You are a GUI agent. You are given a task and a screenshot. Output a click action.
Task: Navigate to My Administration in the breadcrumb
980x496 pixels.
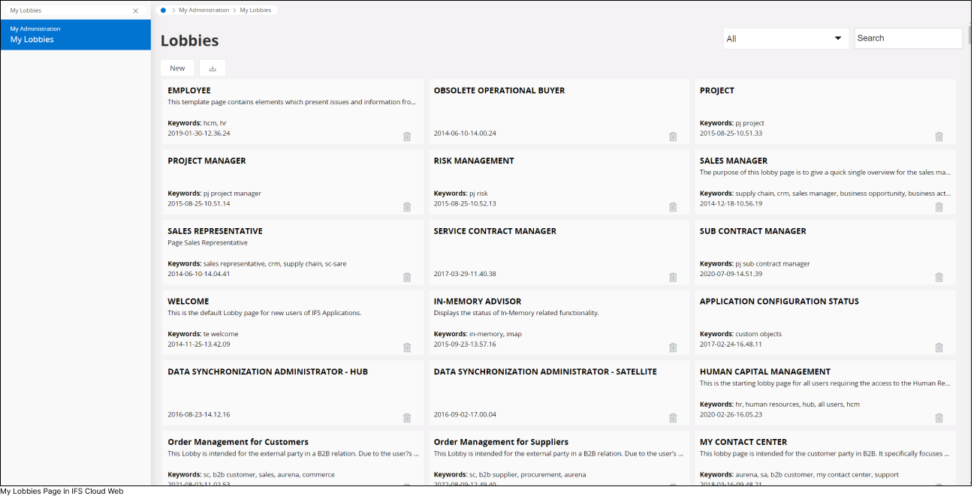205,10
